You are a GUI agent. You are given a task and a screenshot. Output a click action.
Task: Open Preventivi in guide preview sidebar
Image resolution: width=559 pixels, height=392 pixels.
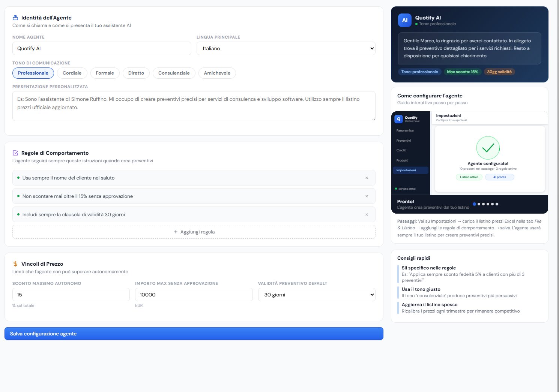pyautogui.click(x=404, y=141)
